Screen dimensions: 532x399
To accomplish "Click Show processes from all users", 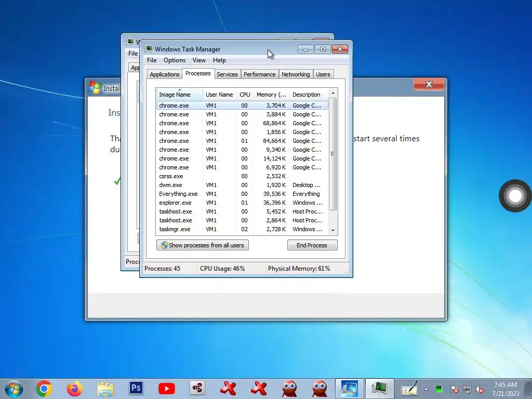I will (203, 245).
